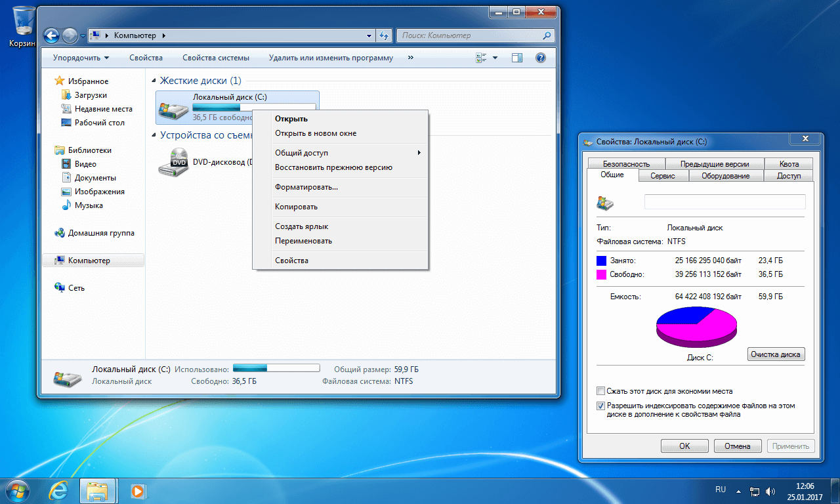Click the network icon in the system tray

(755, 491)
